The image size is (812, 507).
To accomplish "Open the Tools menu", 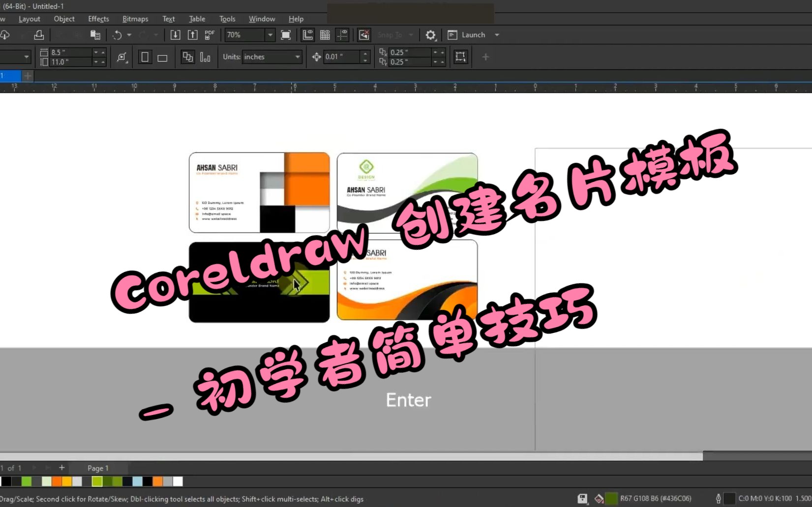I will tap(227, 19).
